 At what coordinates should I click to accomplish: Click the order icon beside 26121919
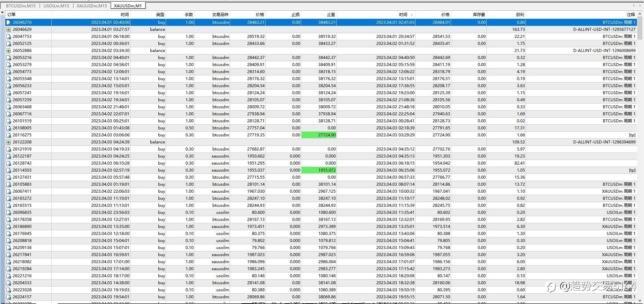(x=8, y=149)
